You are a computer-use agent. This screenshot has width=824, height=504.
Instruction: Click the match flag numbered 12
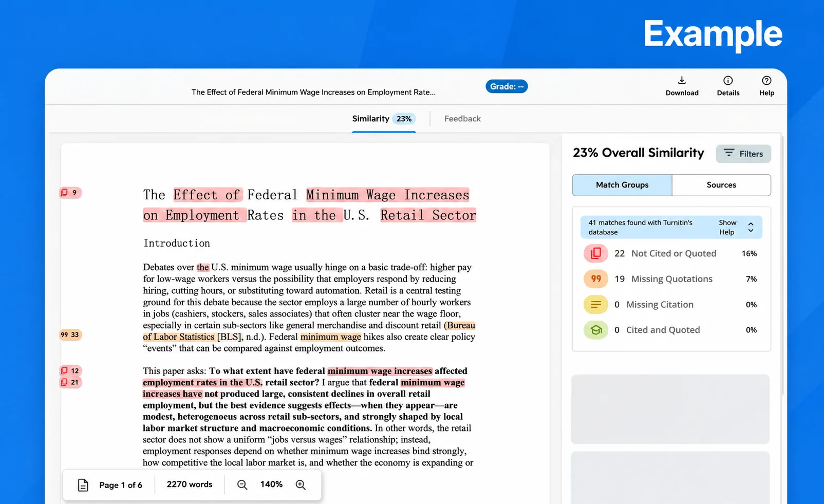[70, 370]
